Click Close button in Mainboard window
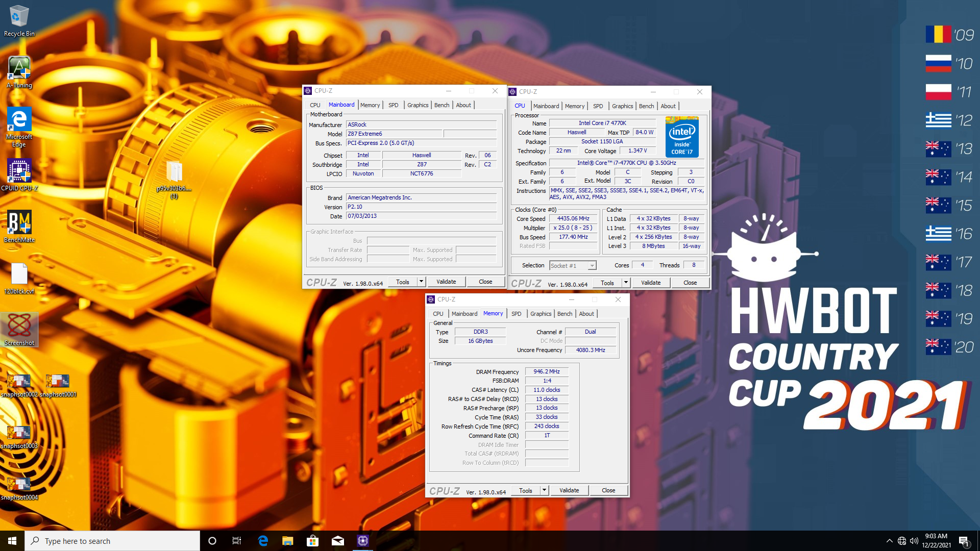This screenshot has width=980, height=551. 485,282
